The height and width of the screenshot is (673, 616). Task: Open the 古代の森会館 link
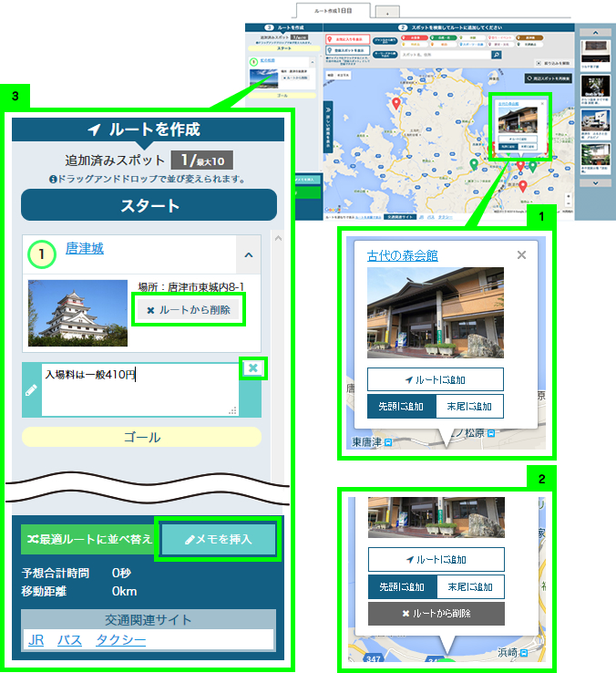click(402, 255)
